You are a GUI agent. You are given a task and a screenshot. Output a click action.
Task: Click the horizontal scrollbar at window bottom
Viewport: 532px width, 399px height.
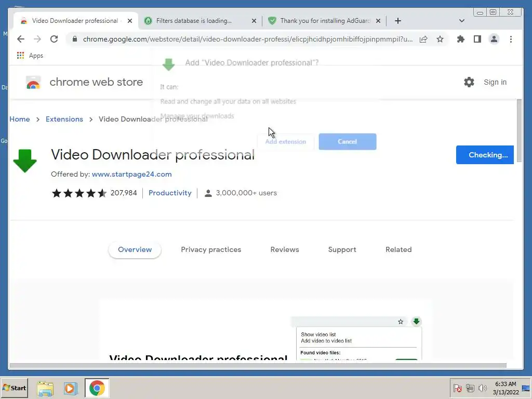point(258,365)
